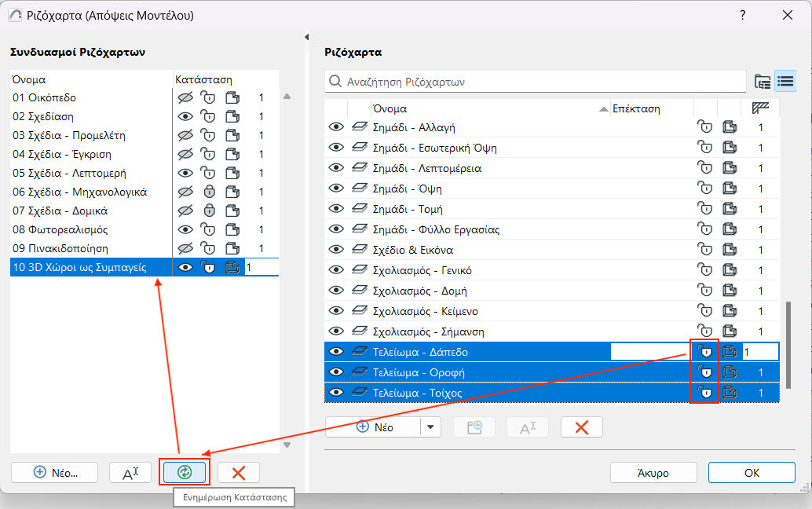Toggle lock icon for 10 3D Χώροι ως Συμπαγείς
The height and width of the screenshot is (509, 812).
click(208, 268)
